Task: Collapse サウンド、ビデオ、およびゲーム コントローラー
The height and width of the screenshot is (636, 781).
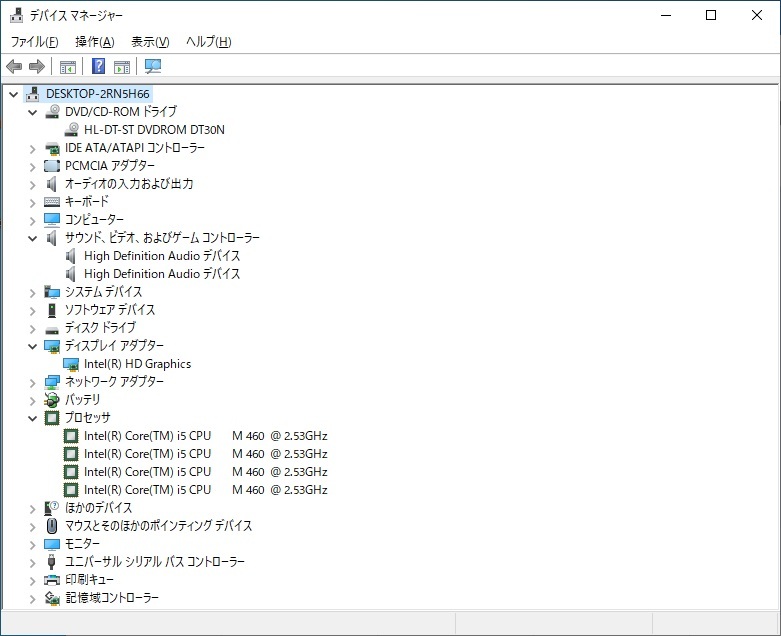Action: [33, 238]
